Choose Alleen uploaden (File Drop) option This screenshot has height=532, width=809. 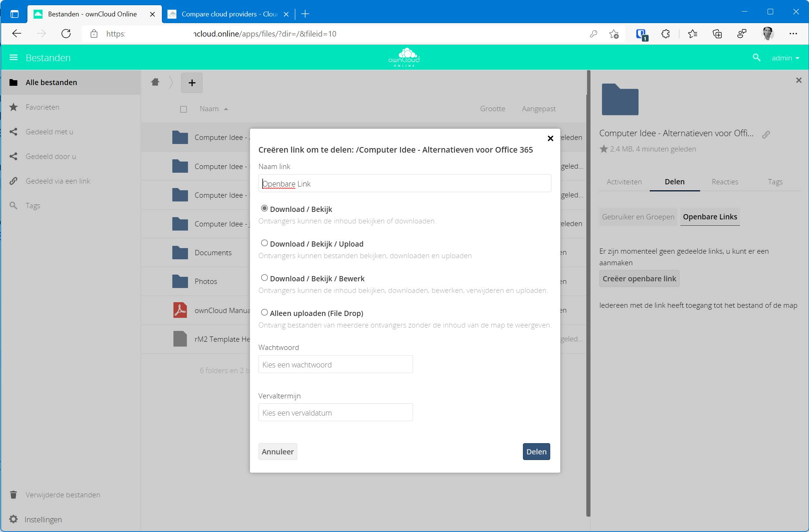[264, 313]
